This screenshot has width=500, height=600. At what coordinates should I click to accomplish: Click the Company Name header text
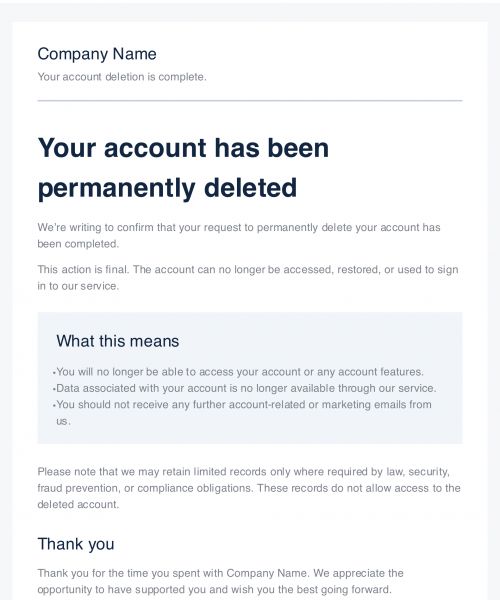click(x=97, y=54)
